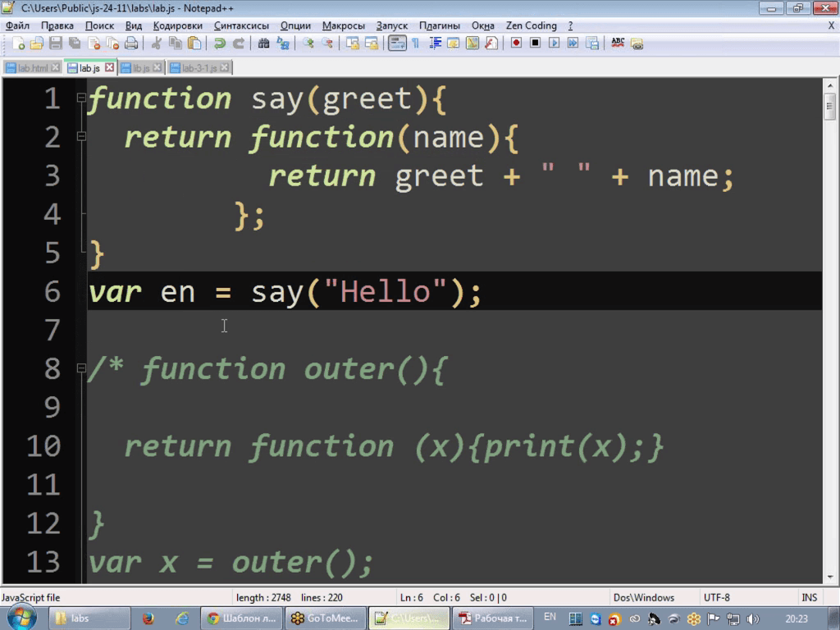Screen dimensions: 840x630
Task: Close the lab.js tab
Action: (x=109, y=67)
